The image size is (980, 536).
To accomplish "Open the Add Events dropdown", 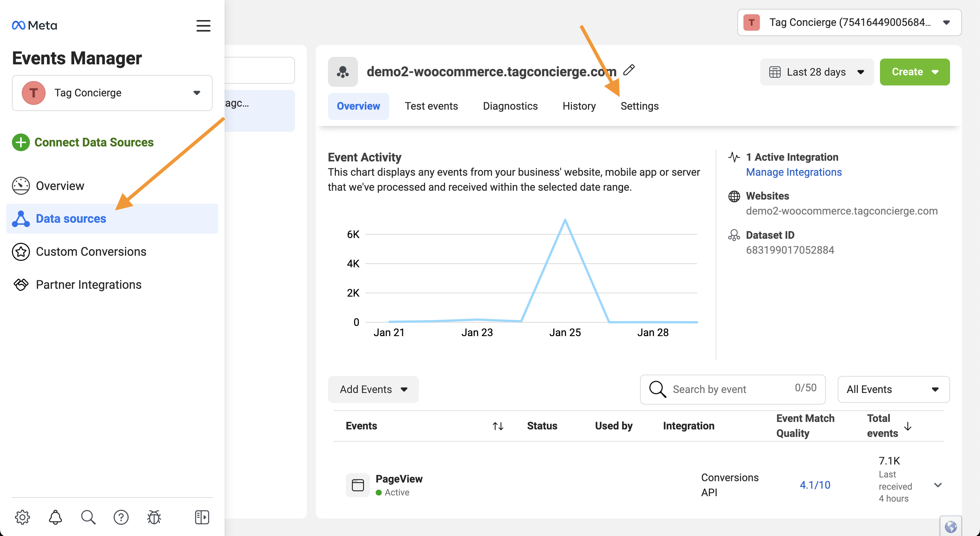I will click(373, 389).
